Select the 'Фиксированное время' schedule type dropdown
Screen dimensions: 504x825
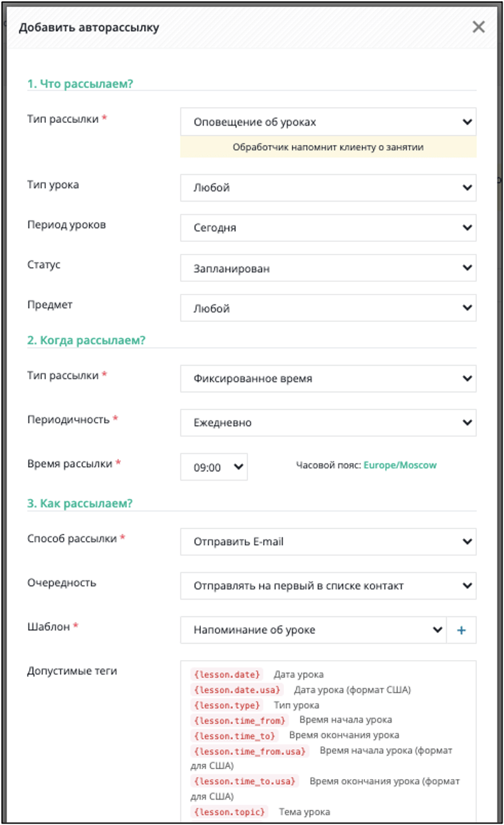pyautogui.click(x=328, y=379)
